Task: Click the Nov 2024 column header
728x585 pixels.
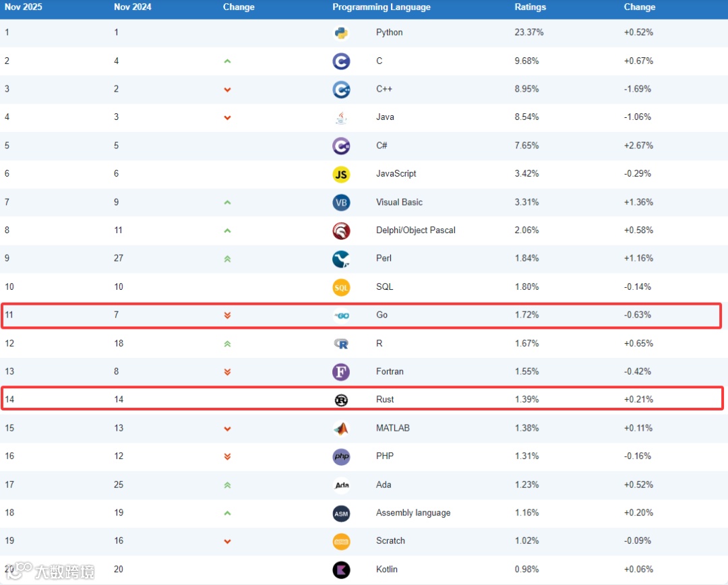Action: pyautogui.click(x=132, y=7)
